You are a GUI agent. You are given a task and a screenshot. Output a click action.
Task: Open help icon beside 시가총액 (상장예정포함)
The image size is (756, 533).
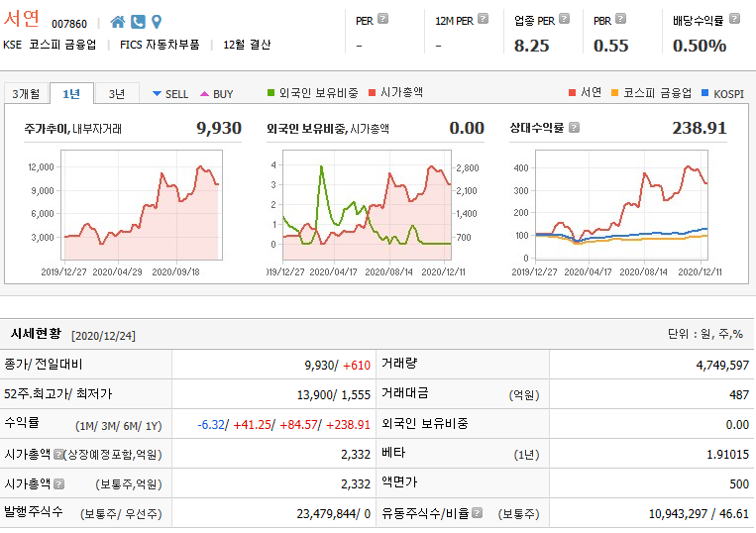[58, 454]
